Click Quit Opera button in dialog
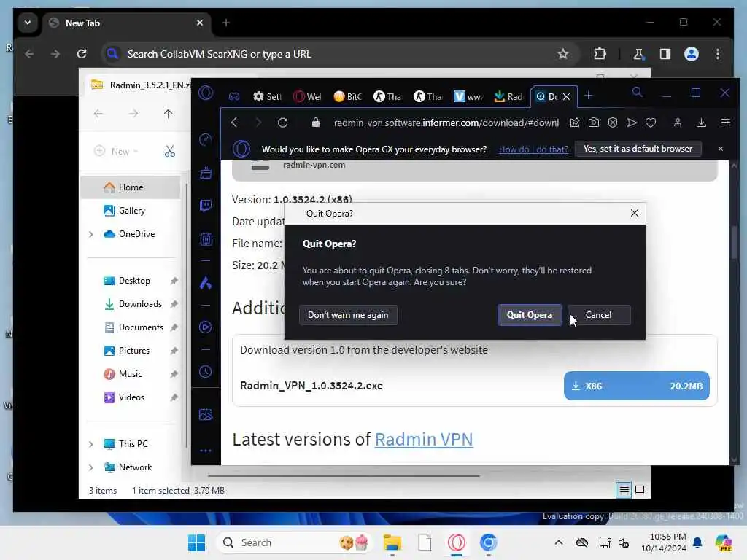Viewport: 747px width, 560px height. [x=530, y=315]
